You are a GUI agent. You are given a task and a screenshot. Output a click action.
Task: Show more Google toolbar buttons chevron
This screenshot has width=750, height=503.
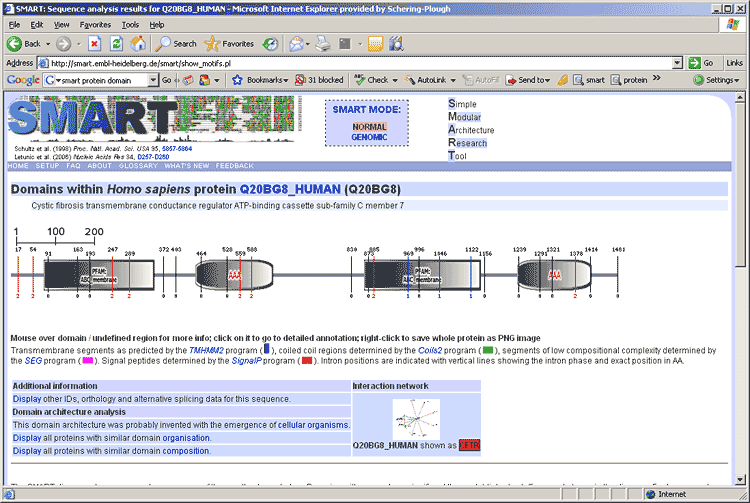pyautogui.click(x=657, y=78)
